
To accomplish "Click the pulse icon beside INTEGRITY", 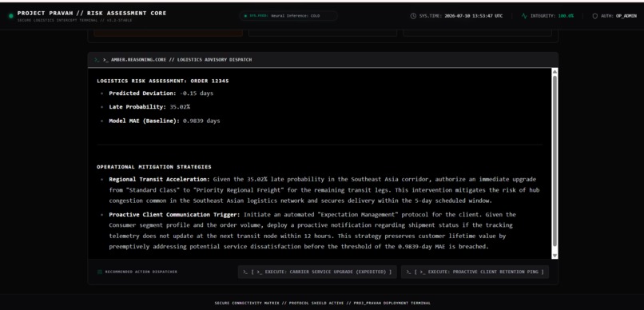I will 524,16.
